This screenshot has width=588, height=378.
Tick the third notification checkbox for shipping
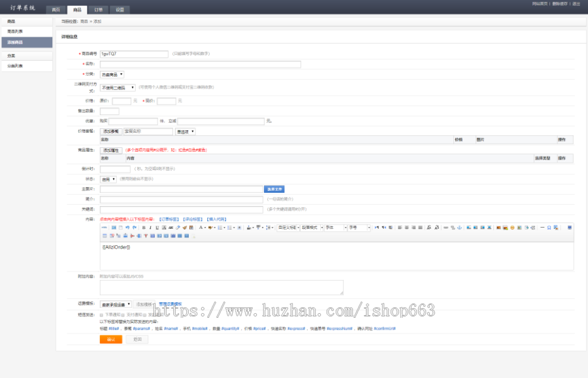(x=145, y=315)
